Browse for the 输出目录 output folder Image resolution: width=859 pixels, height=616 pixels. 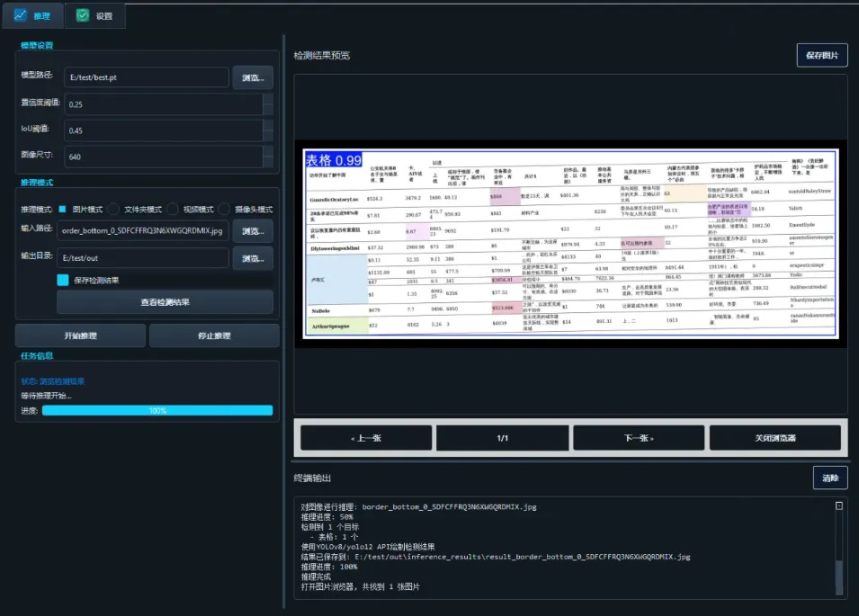pos(253,258)
